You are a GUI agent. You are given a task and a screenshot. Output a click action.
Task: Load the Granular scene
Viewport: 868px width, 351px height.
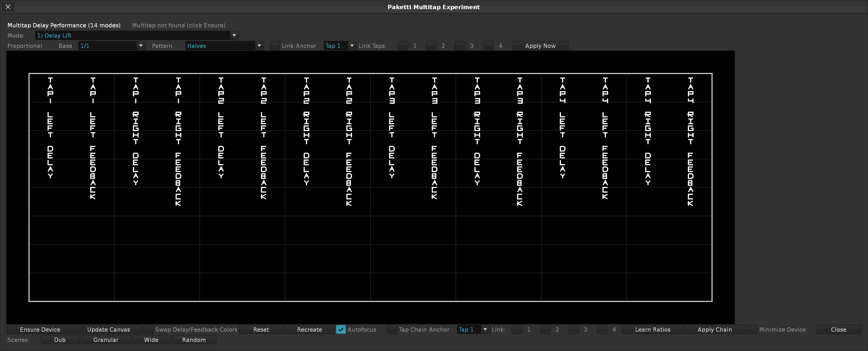(106, 340)
